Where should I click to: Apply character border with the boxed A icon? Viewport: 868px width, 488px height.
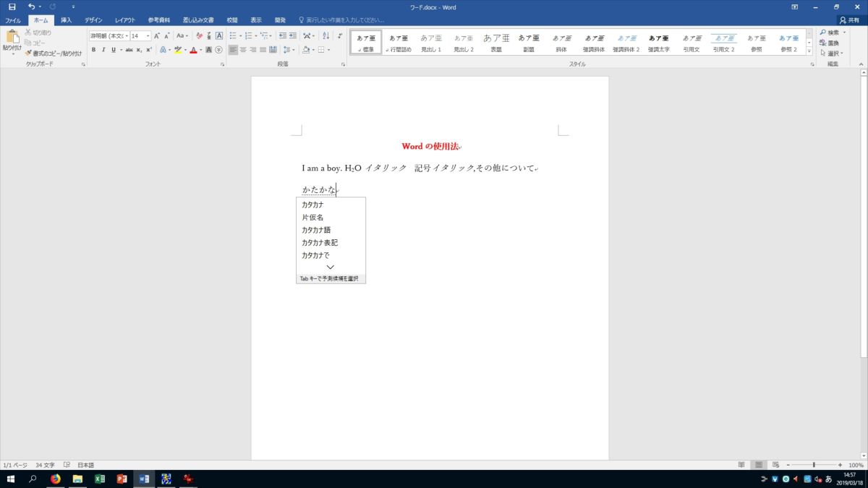click(x=219, y=35)
